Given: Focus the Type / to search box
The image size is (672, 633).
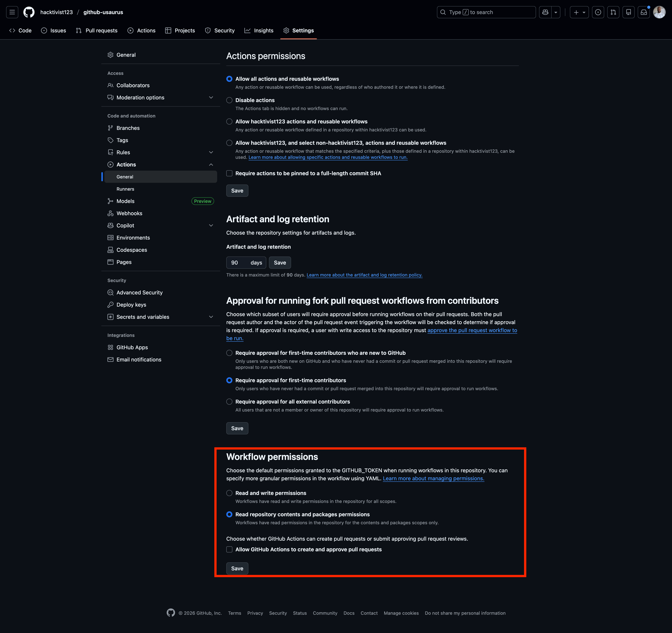Looking at the screenshot, I should pyautogui.click(x=486, y=12).
